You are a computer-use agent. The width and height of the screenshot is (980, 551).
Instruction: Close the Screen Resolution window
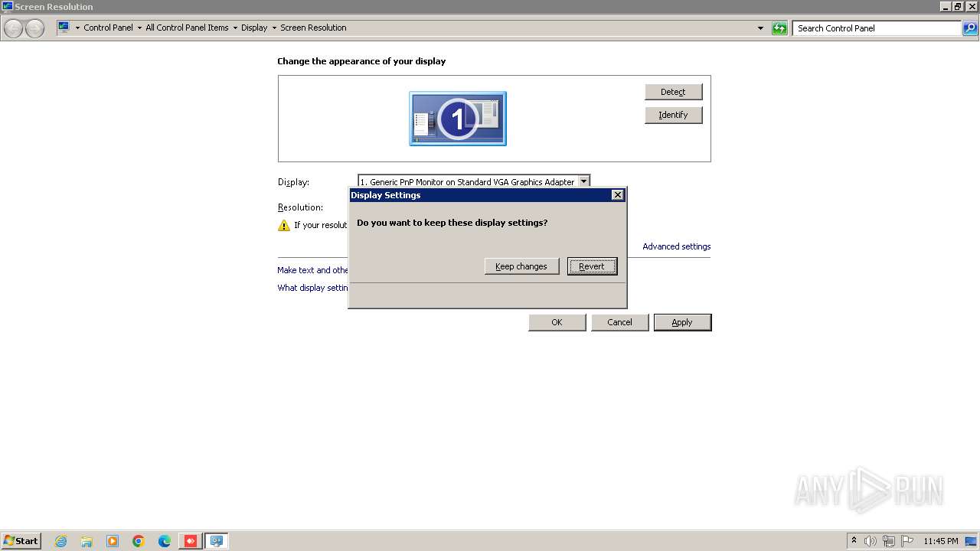coord(972,6)
